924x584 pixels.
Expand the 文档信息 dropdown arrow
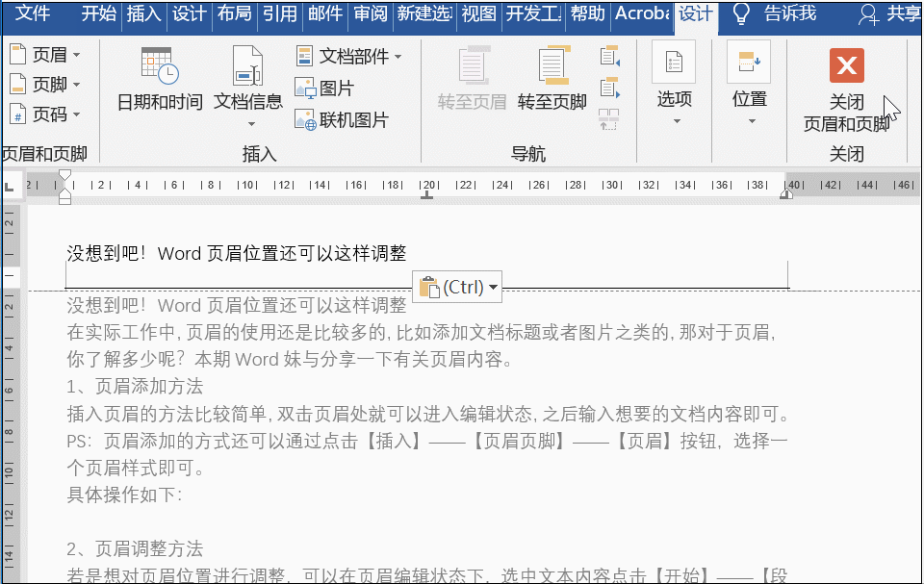click(251, 124)
